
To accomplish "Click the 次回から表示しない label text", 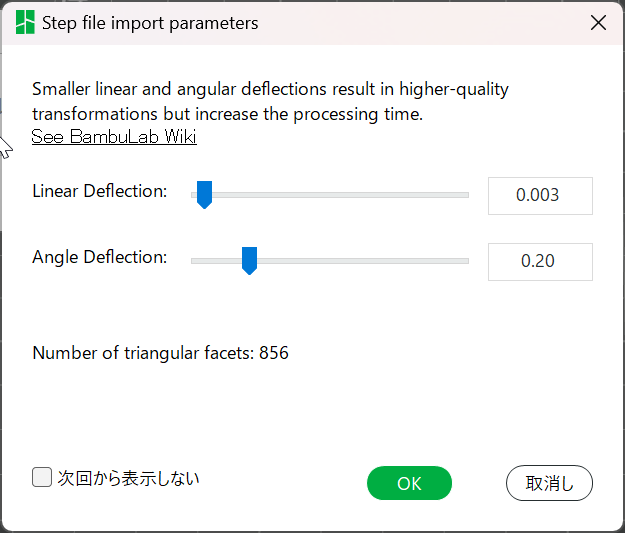I will 128,478.
